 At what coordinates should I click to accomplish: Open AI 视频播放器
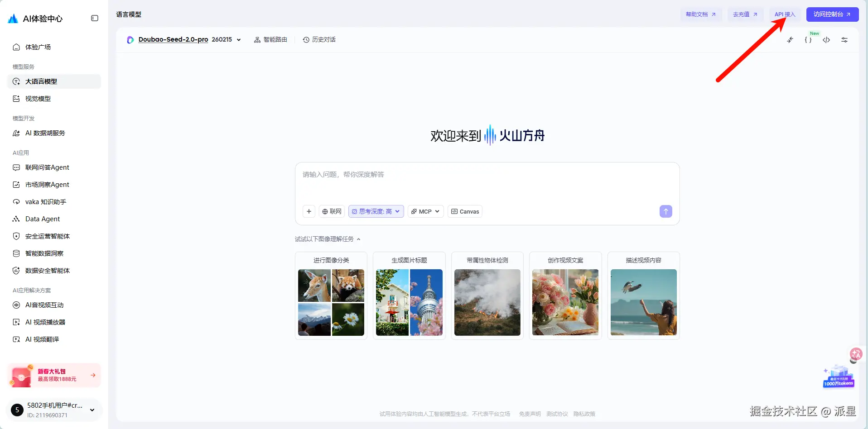click(x=54, y=322)
